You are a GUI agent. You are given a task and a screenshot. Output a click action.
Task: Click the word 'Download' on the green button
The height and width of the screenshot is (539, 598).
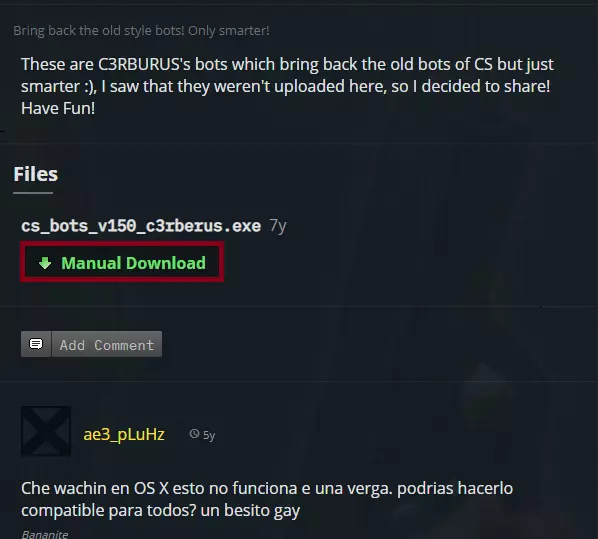[166, 263]
